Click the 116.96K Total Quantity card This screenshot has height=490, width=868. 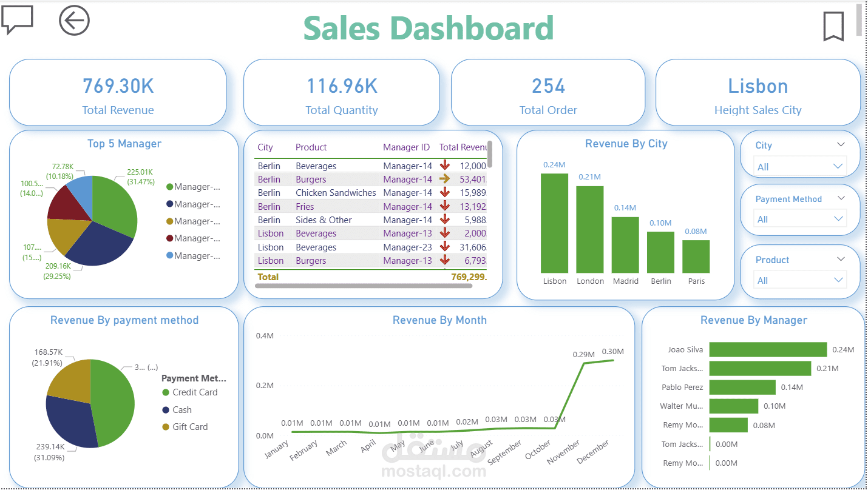(342, 93)
